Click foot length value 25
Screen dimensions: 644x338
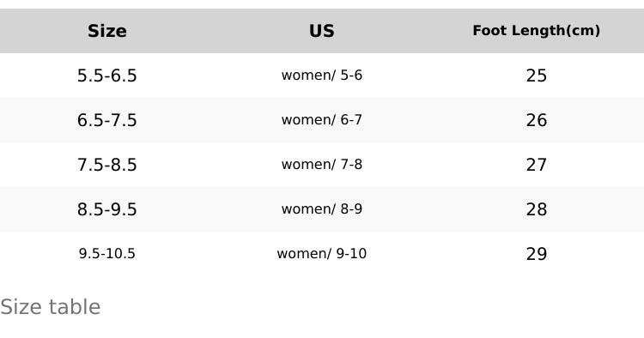pyautogui.click(x=537, y=75)
